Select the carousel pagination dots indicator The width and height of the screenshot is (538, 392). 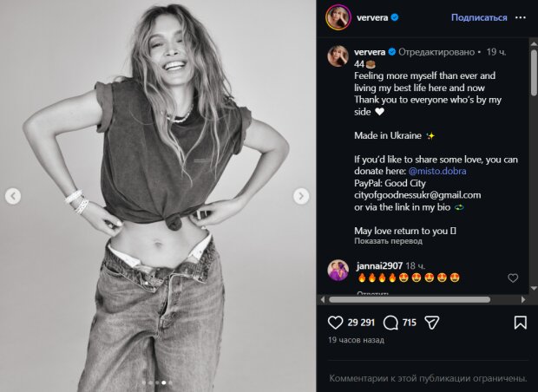(x=157, y=382)
